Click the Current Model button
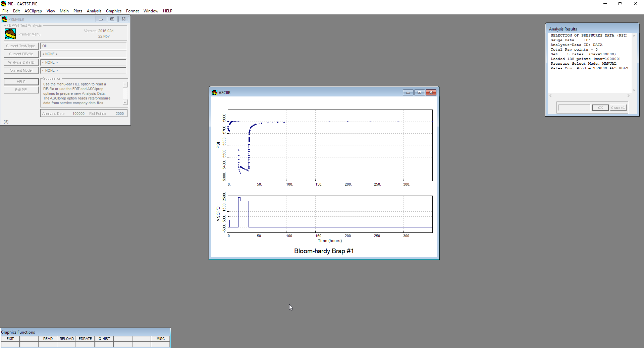 point(21,70)
